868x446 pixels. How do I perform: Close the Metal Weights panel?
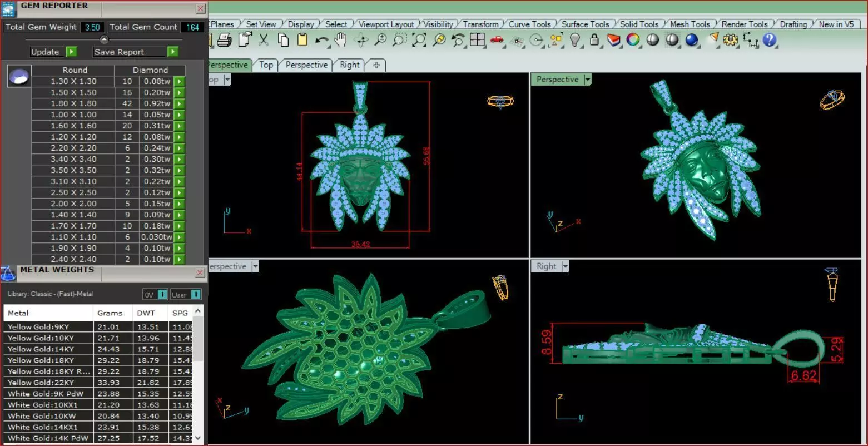(200, 273)
